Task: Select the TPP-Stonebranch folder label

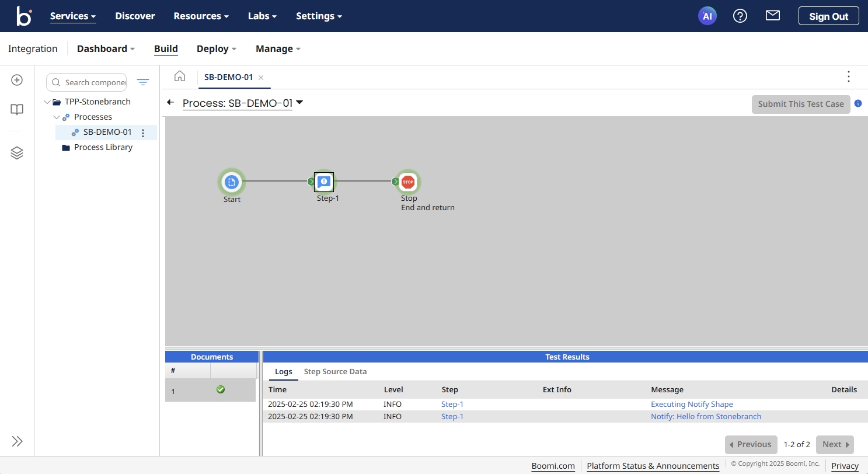Action: (97, 102)
